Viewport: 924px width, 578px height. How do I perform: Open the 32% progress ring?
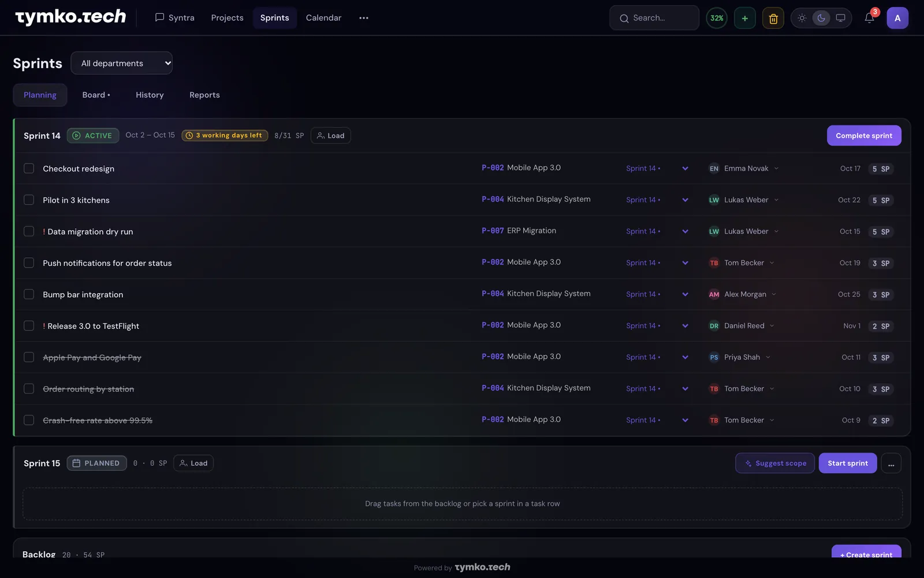click(717, 18)
